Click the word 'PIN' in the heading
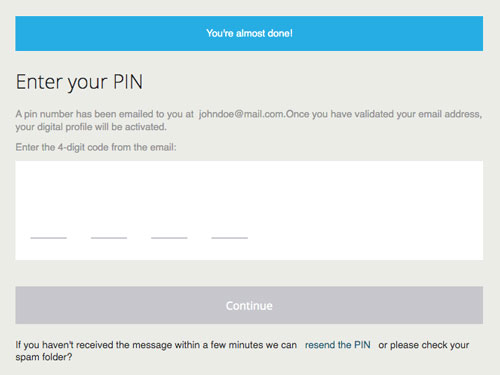Image resolution: width=500 pixels, height=375 pixels. (x=128, y=81)
